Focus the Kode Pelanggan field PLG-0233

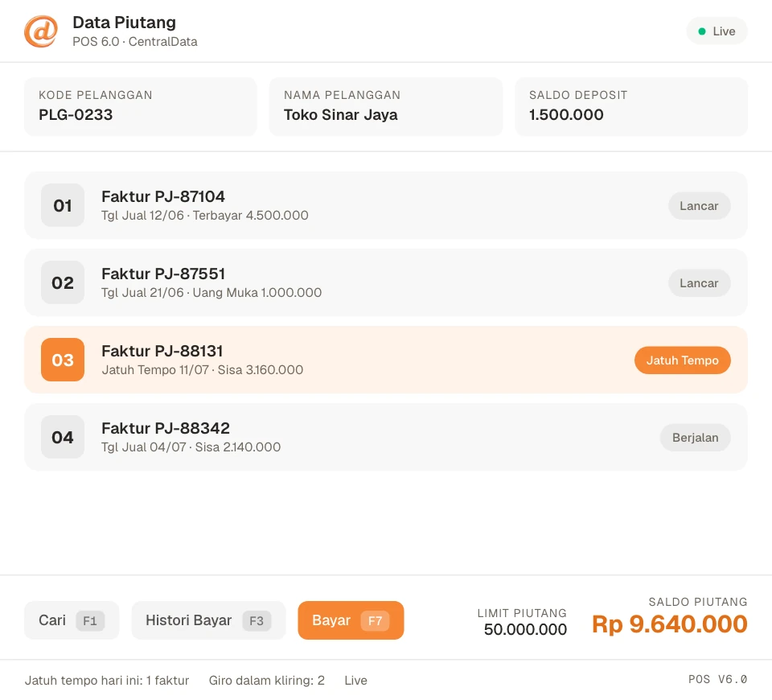[140, 106]
